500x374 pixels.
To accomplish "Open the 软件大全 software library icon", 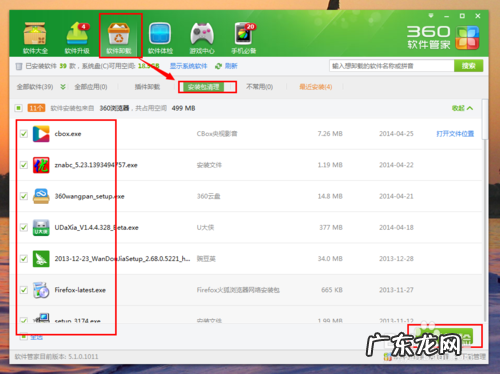I will pos(35,37).
